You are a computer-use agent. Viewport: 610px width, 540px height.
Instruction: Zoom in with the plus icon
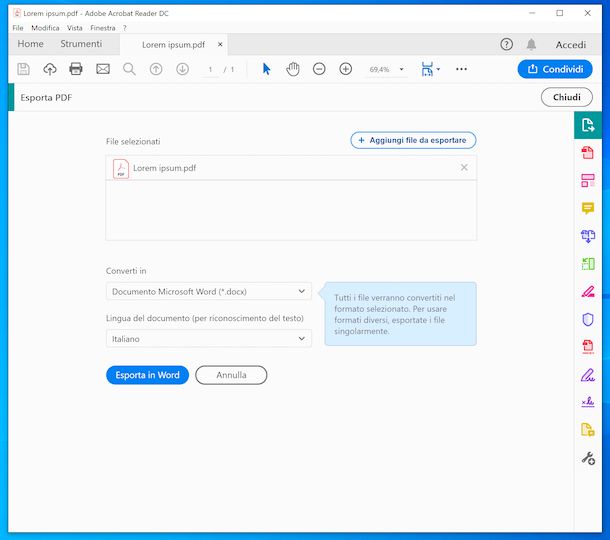(345, 69)
